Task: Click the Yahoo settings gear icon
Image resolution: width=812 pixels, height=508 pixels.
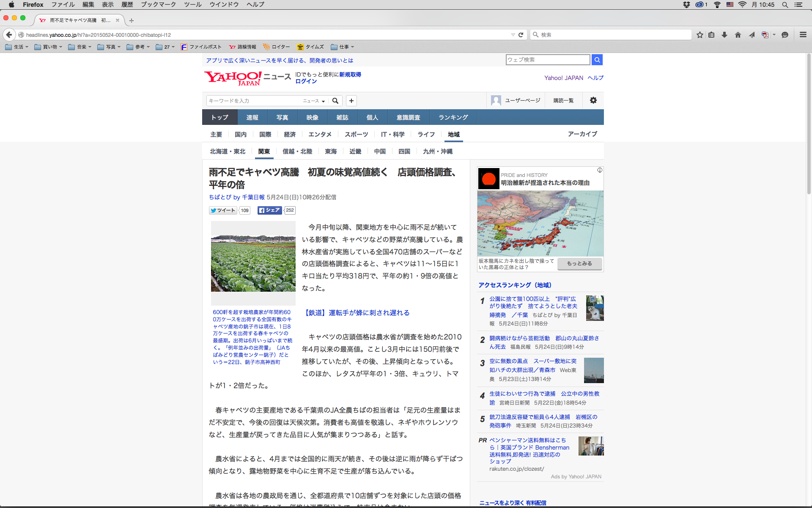Action: point(593,100)
